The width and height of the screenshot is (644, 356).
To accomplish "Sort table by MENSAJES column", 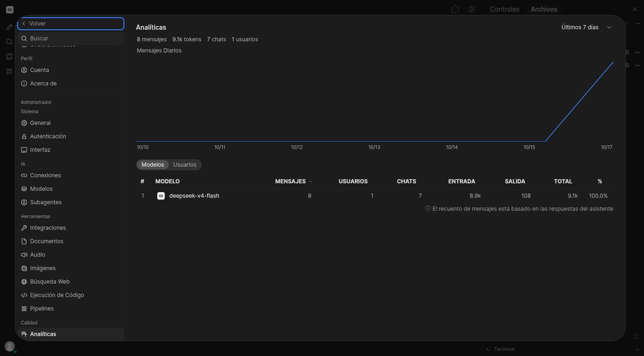I will click(293, 181).
